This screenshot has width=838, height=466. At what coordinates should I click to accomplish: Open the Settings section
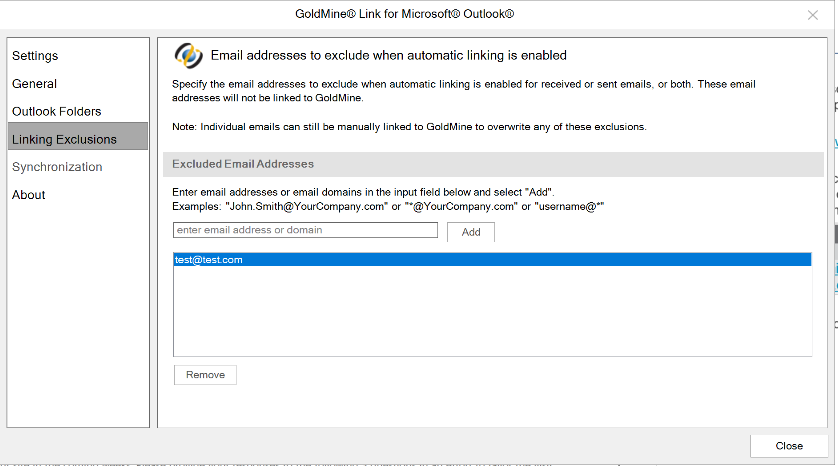pyautogui.click(x=35, y=56)
